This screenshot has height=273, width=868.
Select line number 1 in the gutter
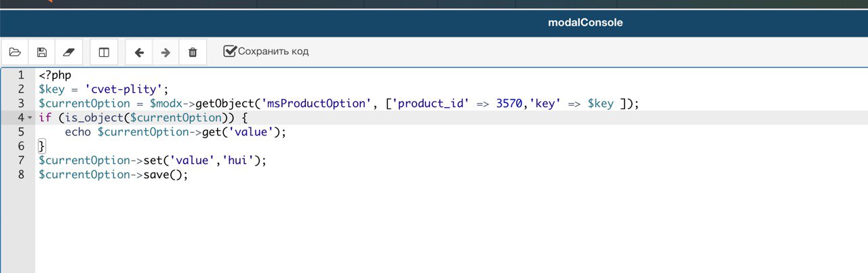[21, 75]
